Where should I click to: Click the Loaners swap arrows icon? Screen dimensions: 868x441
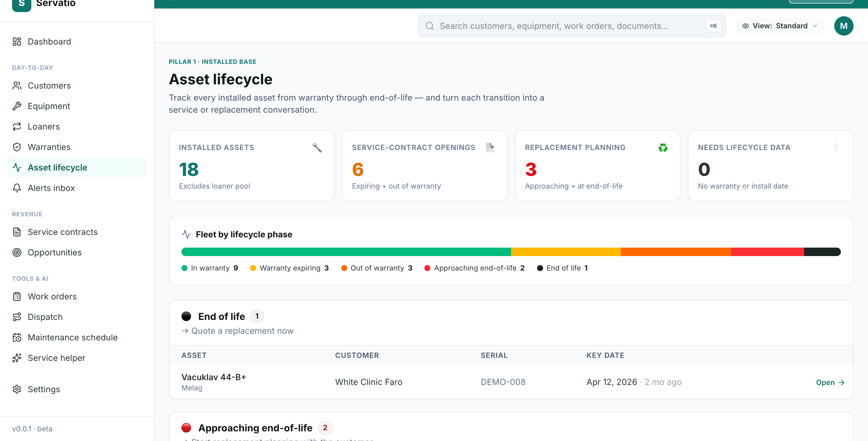click(x=17, y=127)
